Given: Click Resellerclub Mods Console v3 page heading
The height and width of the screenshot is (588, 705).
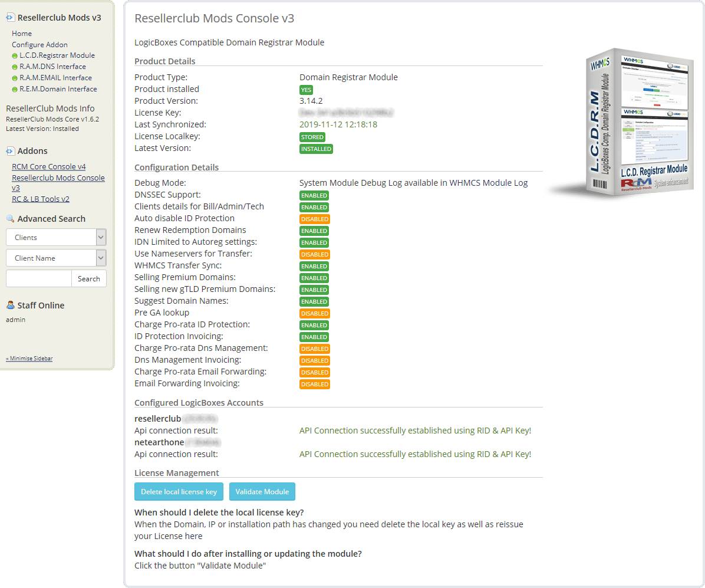Looking at the screenshot, I should point(215,18).
